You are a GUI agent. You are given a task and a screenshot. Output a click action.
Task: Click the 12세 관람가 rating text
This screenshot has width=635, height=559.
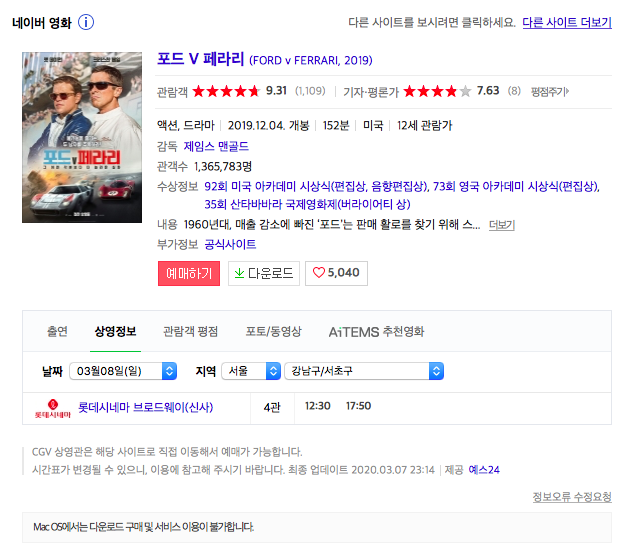[424, 126]
